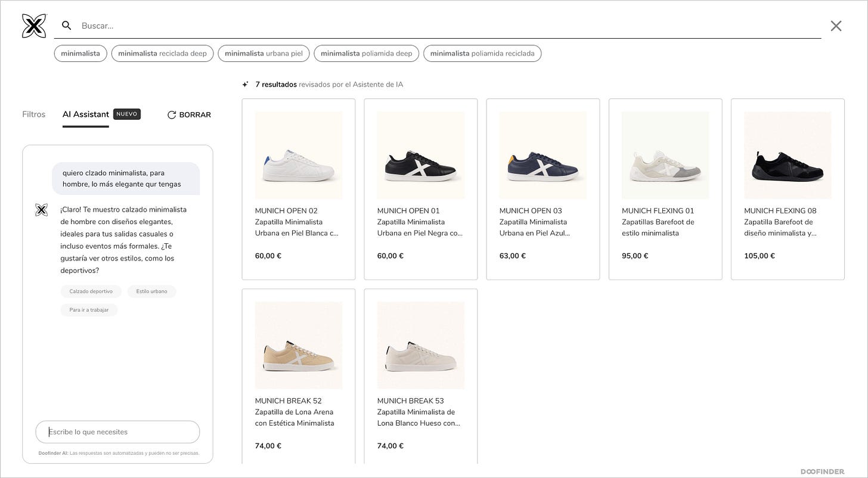The width and height of the screenshot is (868, 478).
Task: Click the MUNICH OPEN 03 product title
Action: [x=535, y=222]
